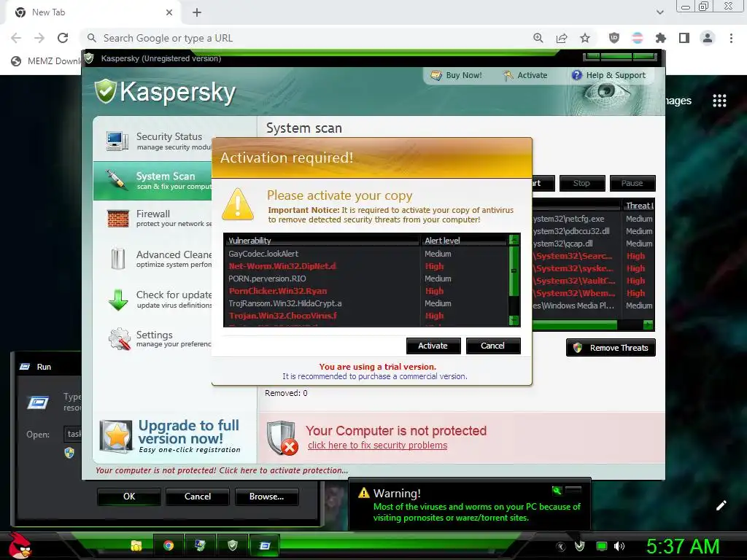Select GayCodec.lookAlert vulnerability row
The height and width of the screenshot is (560, 747).
[366, 254]
